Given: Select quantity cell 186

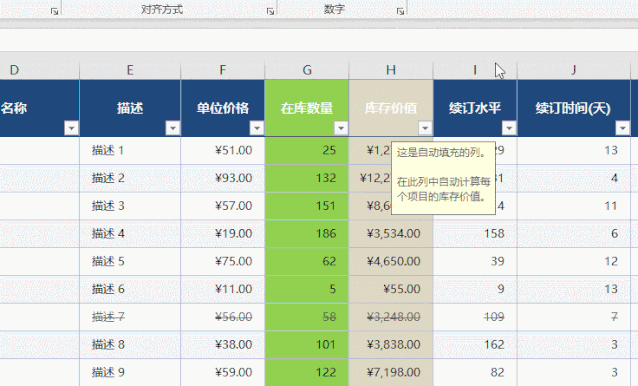Looking at the screenshot, I should (x=307, y=233).
